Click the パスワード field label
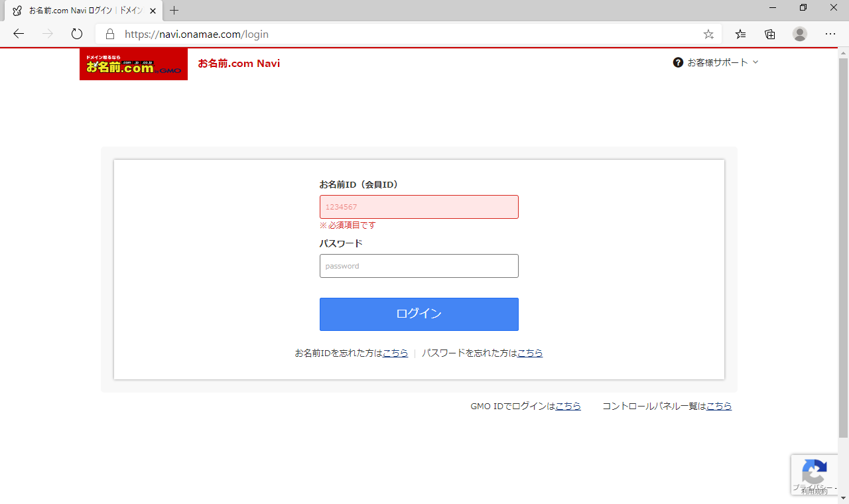The image size is (849, 504). pos(341,243)
